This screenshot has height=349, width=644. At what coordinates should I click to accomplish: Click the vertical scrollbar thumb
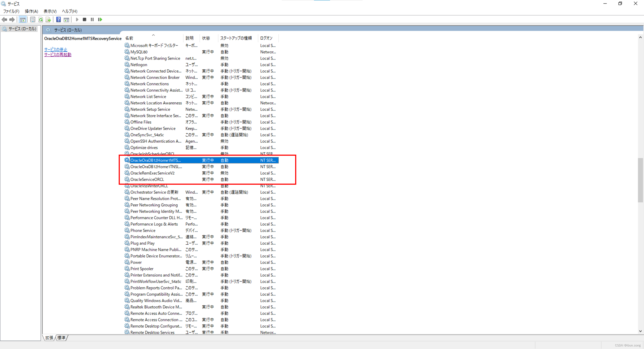pos(640,180)
